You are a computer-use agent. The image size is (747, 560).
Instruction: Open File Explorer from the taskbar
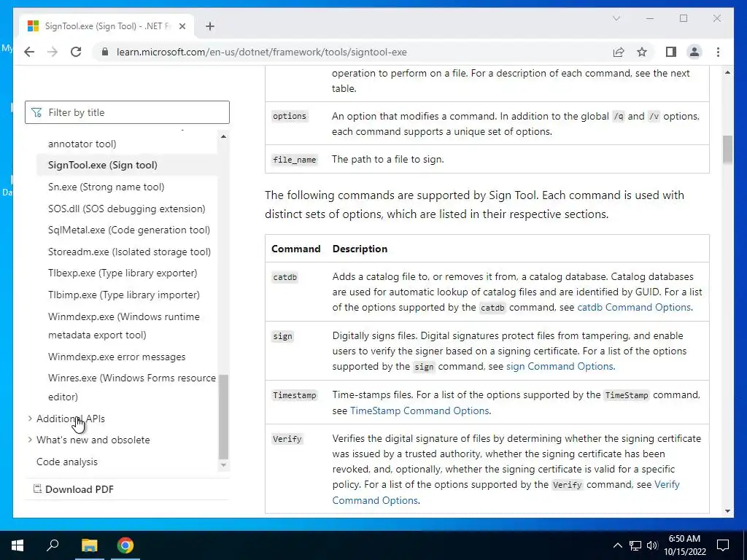click(x=89, y=545)
